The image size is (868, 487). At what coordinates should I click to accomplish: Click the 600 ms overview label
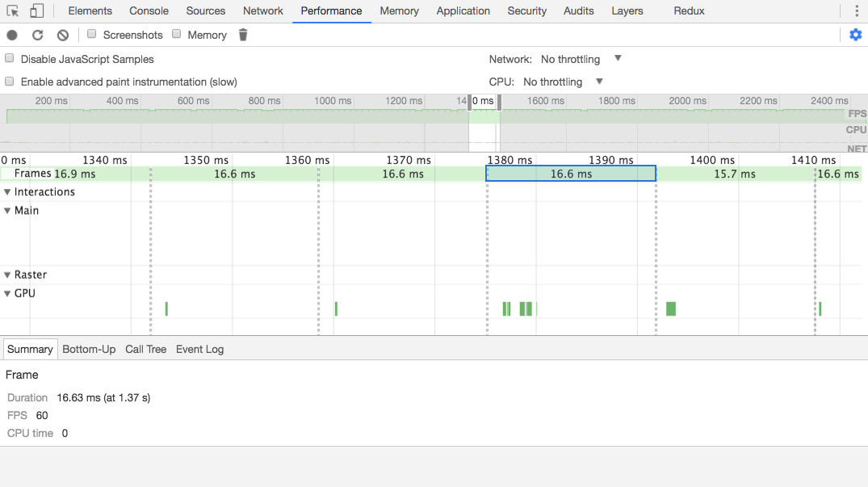[x=193, y=101]
